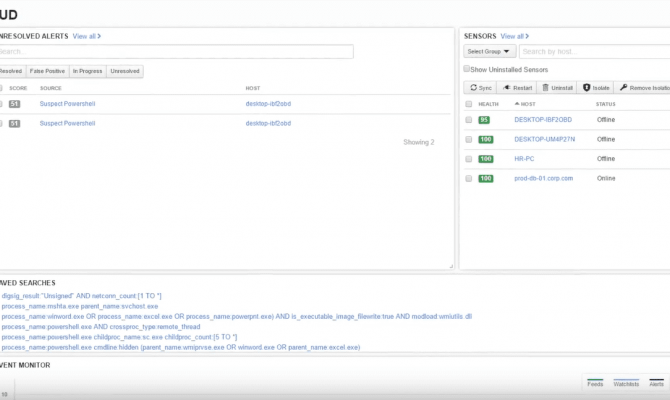670x400 pixels.
Task: Run the powershell.exe cmdline hidden search
Action: [x=181, y=347]
